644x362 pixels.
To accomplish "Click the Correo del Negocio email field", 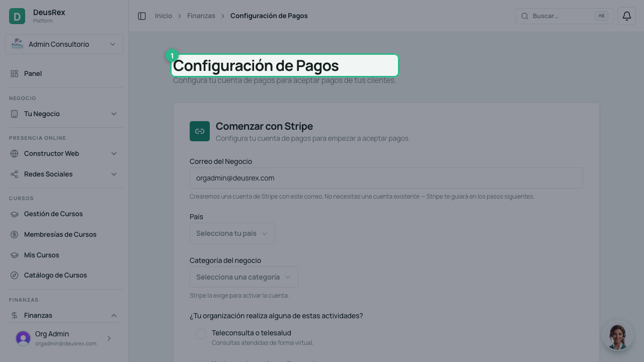I will (x=386, y=178).
